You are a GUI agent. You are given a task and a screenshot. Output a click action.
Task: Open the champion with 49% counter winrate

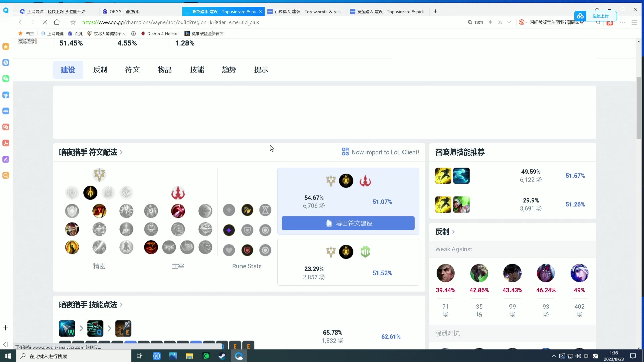point(579,273)
